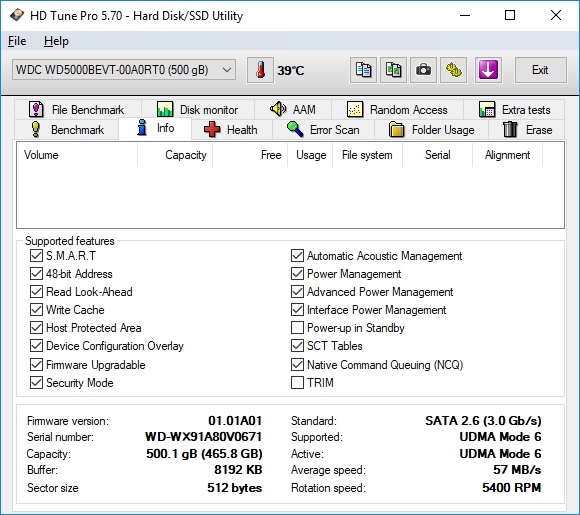Viewport: 580px width, 515px height.
Task: Open the AAM tab
Action: point(293,110)
